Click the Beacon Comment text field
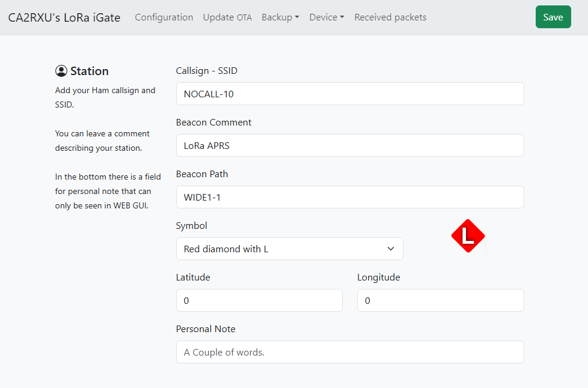Viewport: 588px width, 388px height. (350, 145)
